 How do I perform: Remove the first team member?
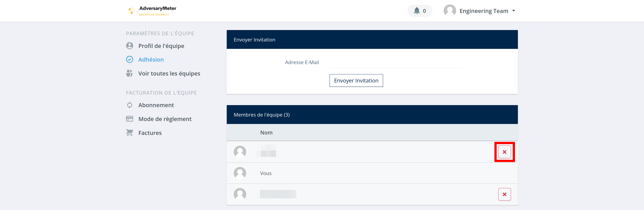504,152
